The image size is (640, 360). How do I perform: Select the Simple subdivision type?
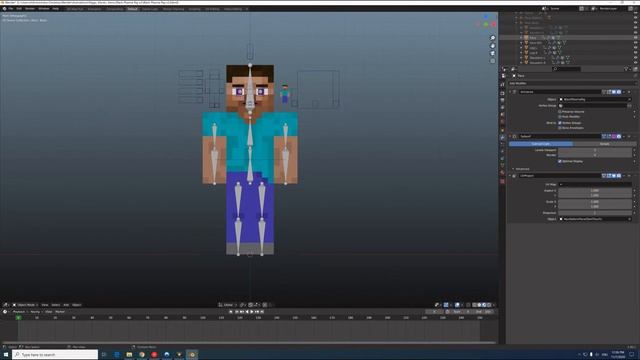pos(604,144)
